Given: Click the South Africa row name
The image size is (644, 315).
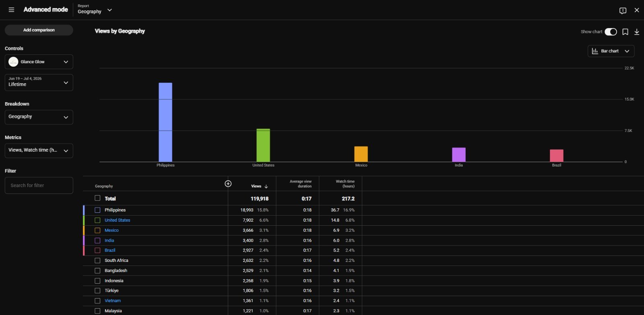Looking at the screenshot, I should point(116,260).
